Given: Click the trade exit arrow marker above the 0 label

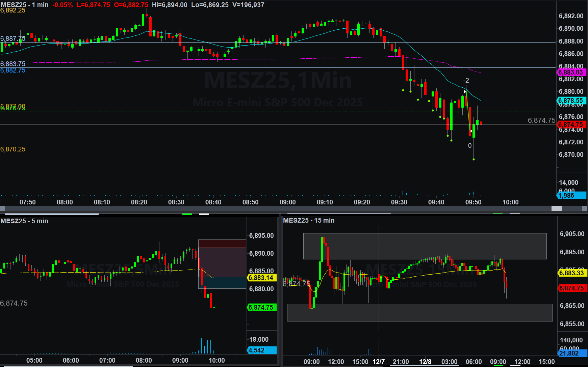Looking at the screenshot, I should coord(471,131).
